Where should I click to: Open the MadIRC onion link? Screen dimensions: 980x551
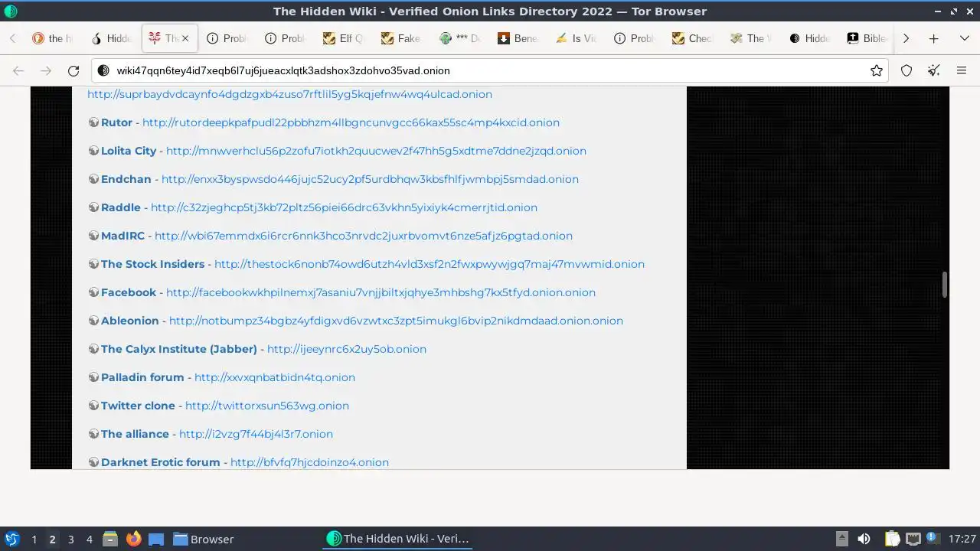tap(364, 236)
